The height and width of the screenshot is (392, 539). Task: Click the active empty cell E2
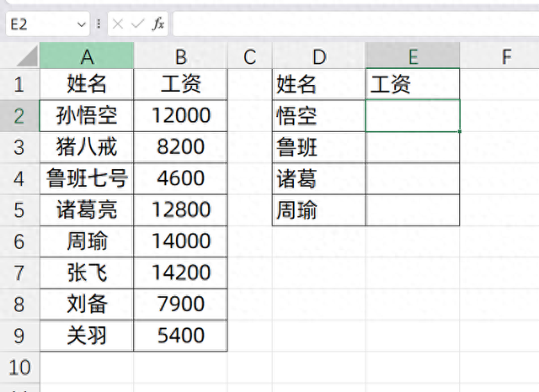[413, 116]
